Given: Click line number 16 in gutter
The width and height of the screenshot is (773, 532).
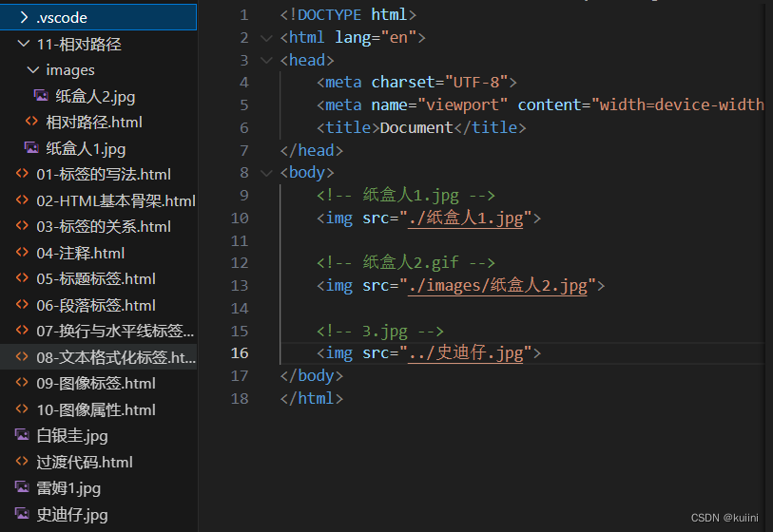Looking at the screenshot, I should click(240, 353).
